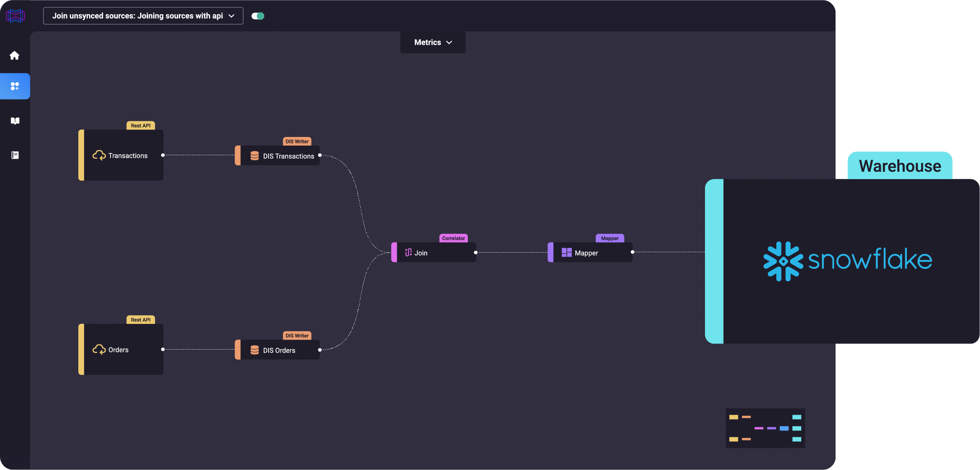Click the DIS Transactions database icon
The width and height of the screenshot is (980, 470).
[255, 156]
